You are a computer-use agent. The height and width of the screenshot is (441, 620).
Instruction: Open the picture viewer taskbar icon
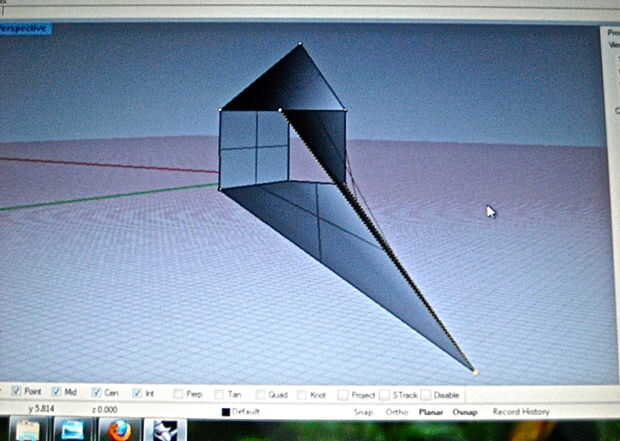[x=72, y=430]
